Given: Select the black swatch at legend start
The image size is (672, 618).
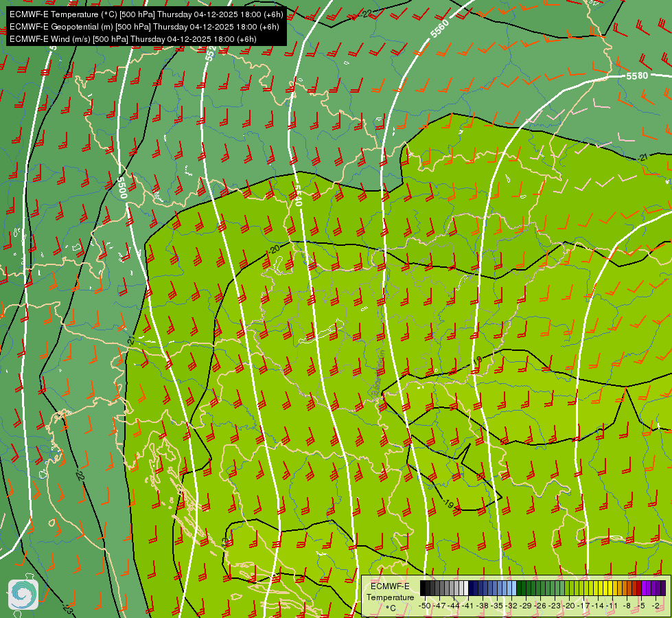Looking at the screenshot, I should pos(423,588).
